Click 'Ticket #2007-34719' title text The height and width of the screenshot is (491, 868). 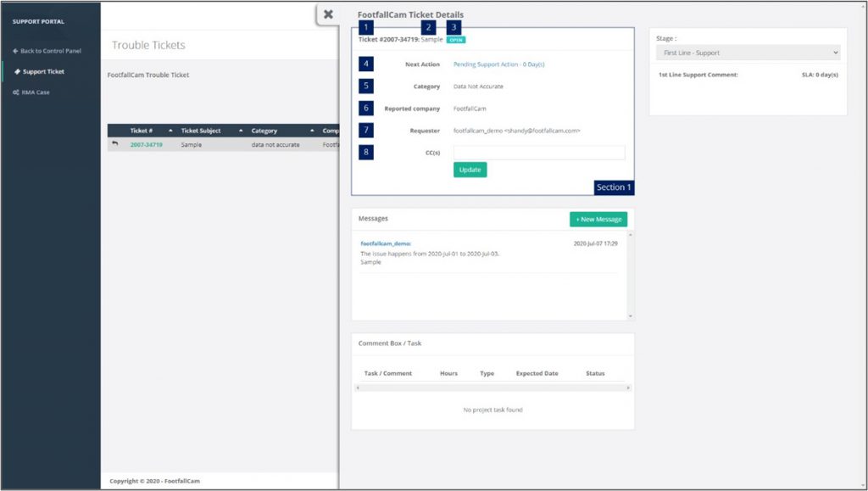click(388, 40)
